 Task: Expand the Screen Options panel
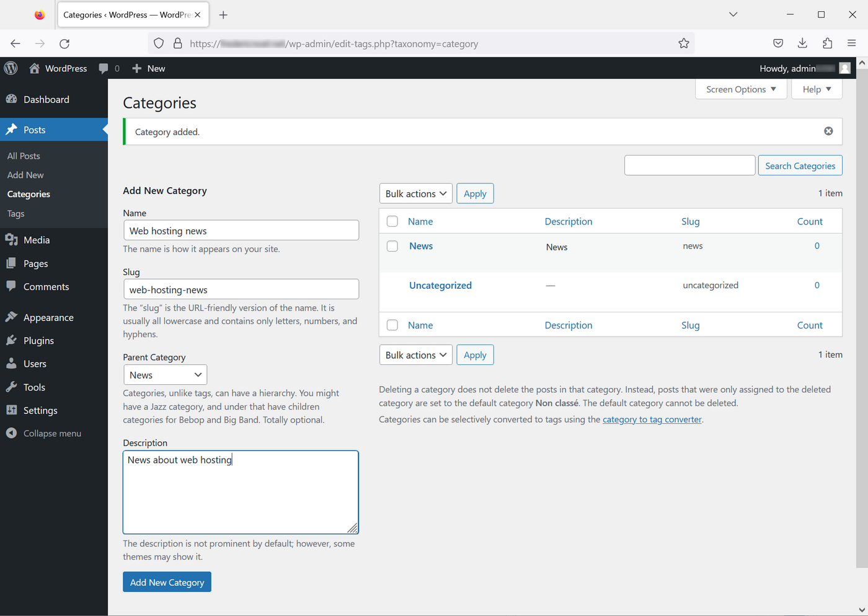coord(740,89)
